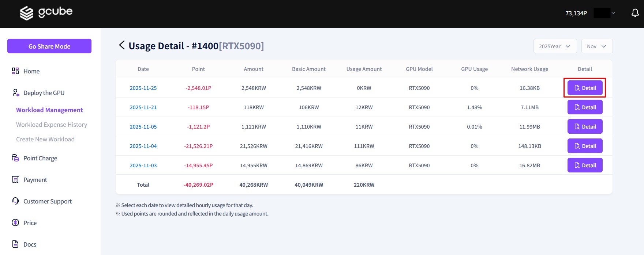Viewport: 644px width, 255px height.
Task: Click the Deploy the GPU icon
Action: tap(15, 93)
